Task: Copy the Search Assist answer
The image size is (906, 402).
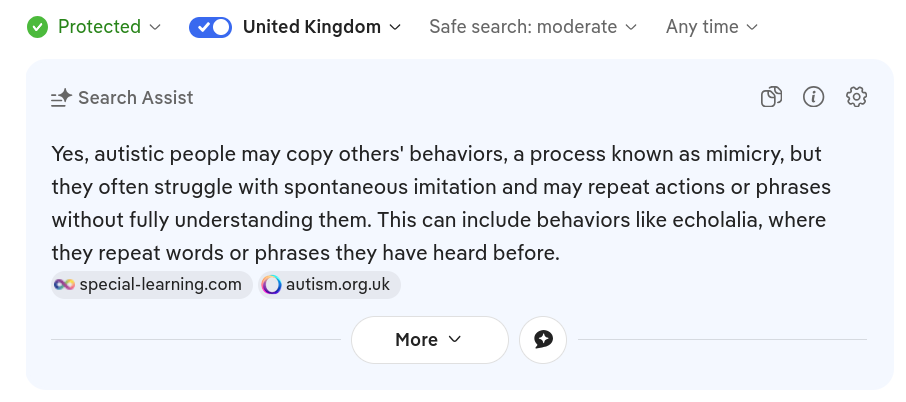Action: pyautogui.click(x=771, y=97)
